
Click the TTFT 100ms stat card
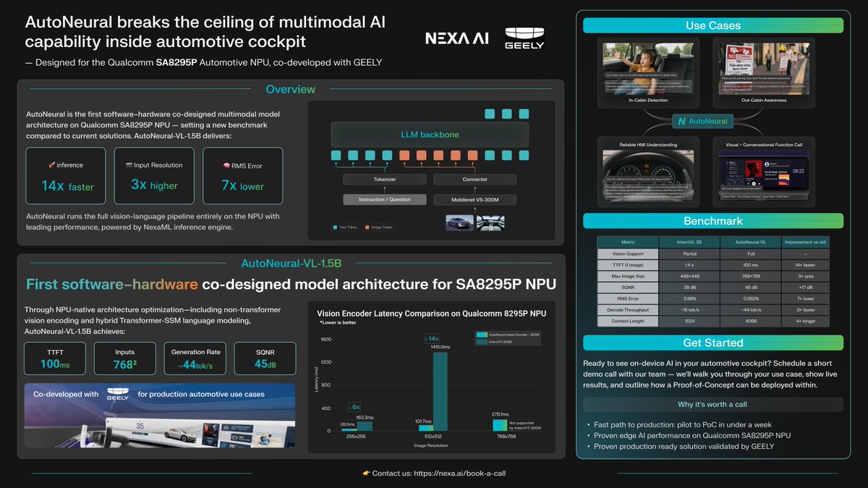pos(55,359)
